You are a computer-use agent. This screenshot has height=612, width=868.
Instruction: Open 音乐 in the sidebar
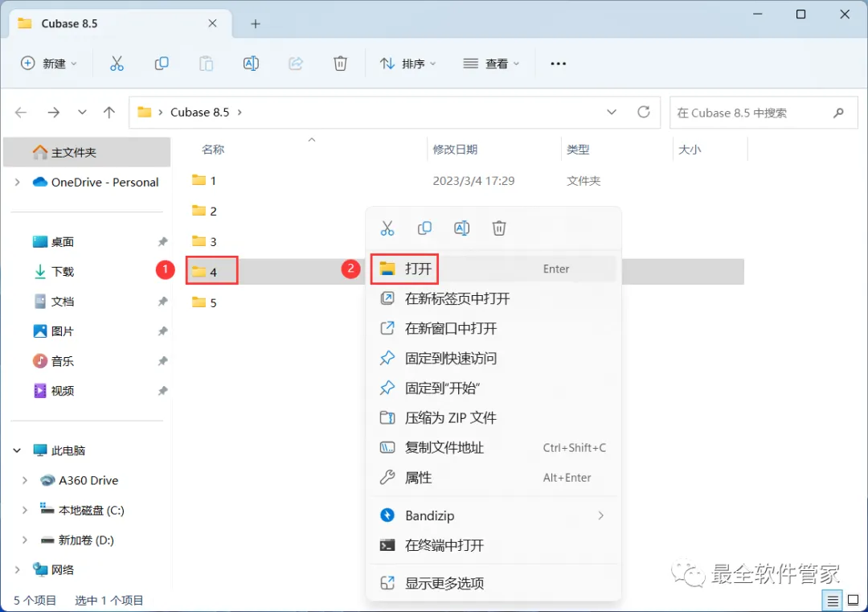click(62, 362)
